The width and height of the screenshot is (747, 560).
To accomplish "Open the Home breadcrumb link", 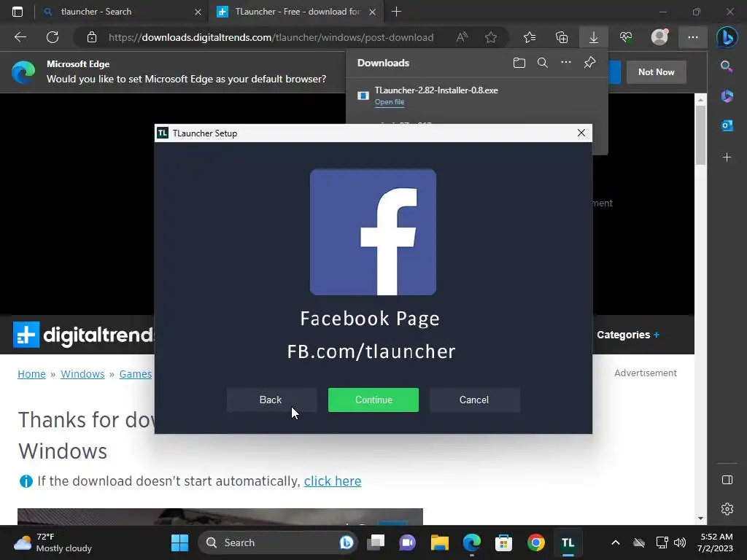I will tap(31, 374).
